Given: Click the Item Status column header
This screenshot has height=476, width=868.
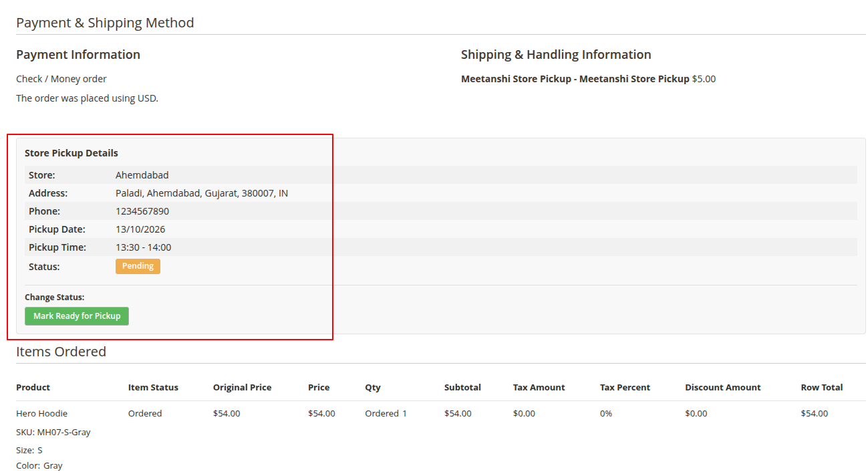Looking at the screenshot, I should click(153, 388).
